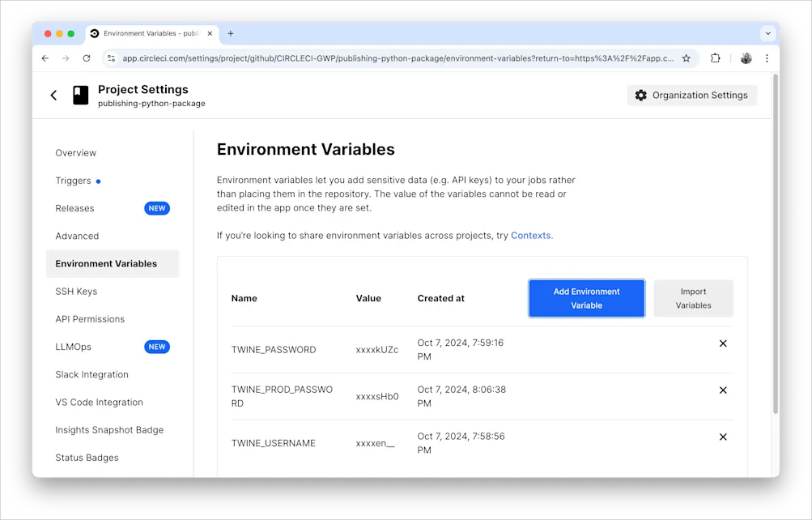Open the browser profile avatar
This screenshot has height=520, width=812.
pyautogui.click(x=745, y=58)
